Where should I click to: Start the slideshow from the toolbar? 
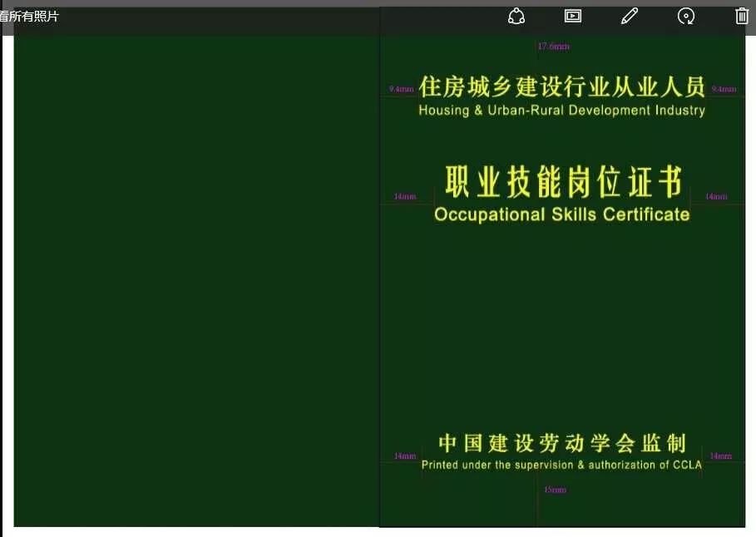[x=573, y=17]
